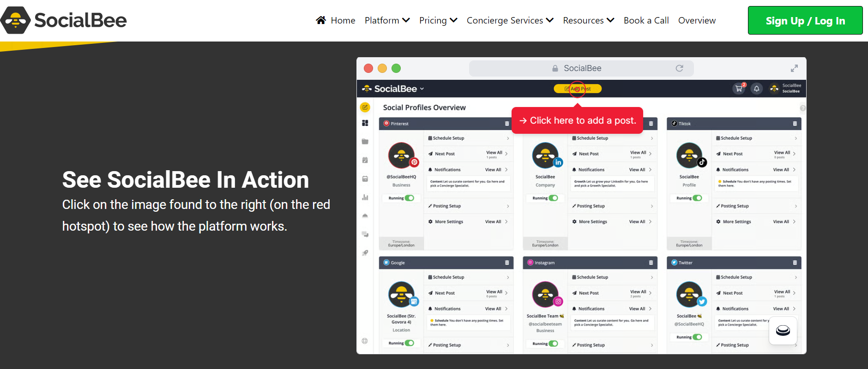Click View All for More Settings on the Pinterest card

(497, 222)
